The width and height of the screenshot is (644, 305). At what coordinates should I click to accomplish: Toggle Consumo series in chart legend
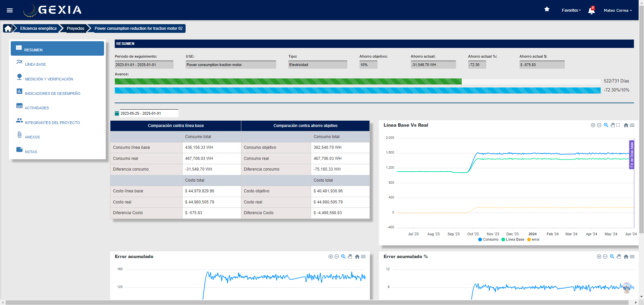click(x=488, y=239)
